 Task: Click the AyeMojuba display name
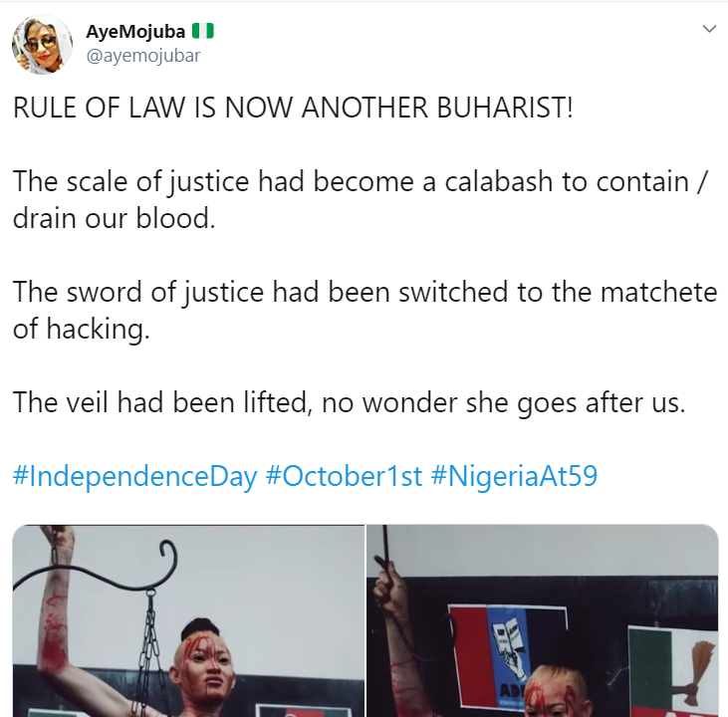point(135,32)
